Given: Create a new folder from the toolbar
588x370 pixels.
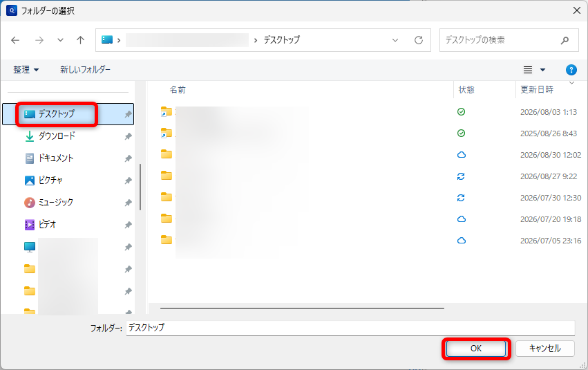Looking at the screenshot, I should click(85, 70).
